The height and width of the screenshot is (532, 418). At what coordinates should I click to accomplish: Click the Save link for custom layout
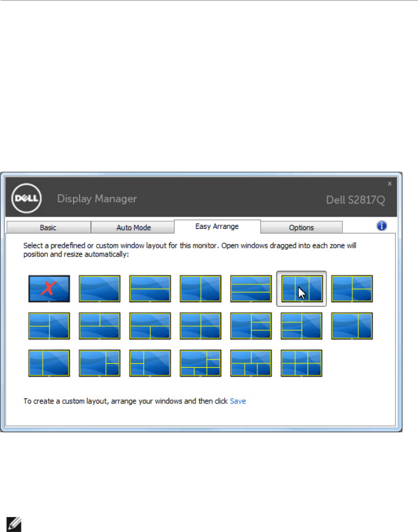(x=238, y=401)
